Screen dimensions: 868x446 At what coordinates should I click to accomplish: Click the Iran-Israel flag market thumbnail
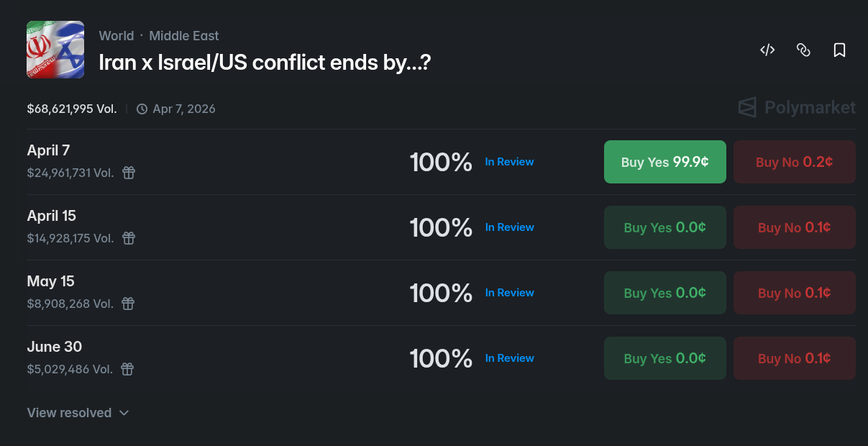[x=55, y=50]
